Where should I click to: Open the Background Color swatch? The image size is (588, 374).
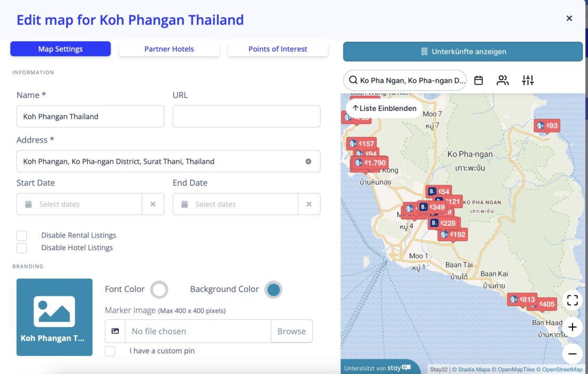tap(273, 289)
